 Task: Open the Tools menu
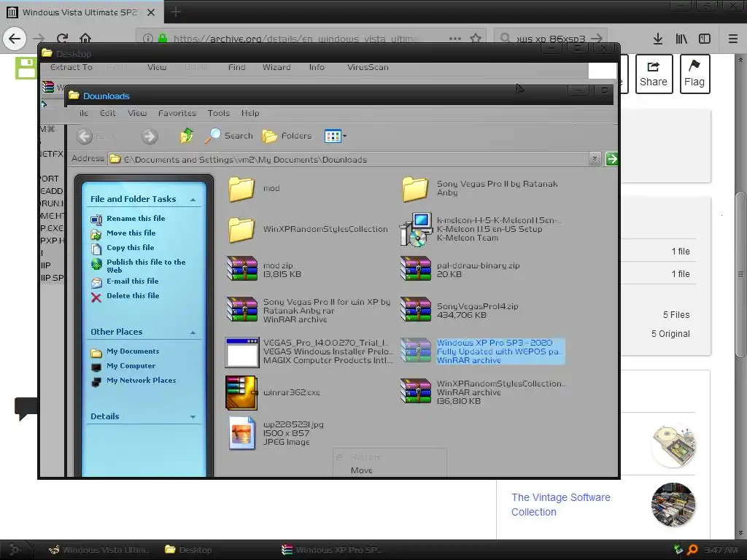coord(219,113)
